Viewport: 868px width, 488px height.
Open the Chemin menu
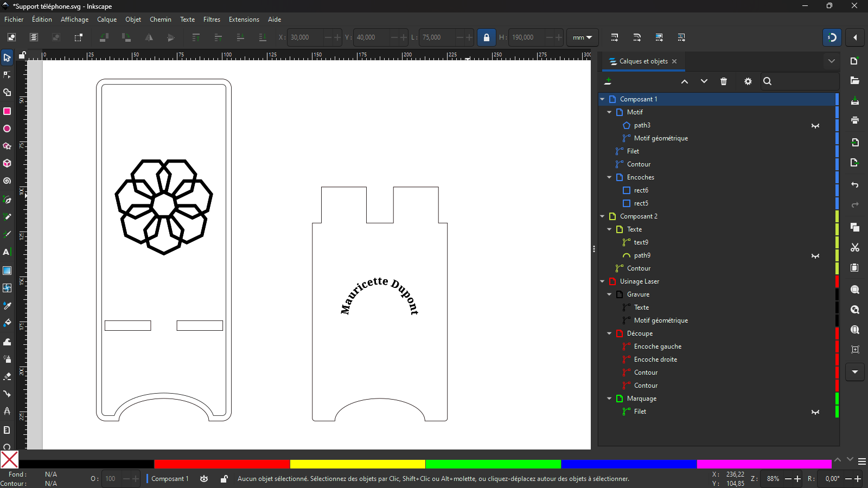(x=160, y=20)
